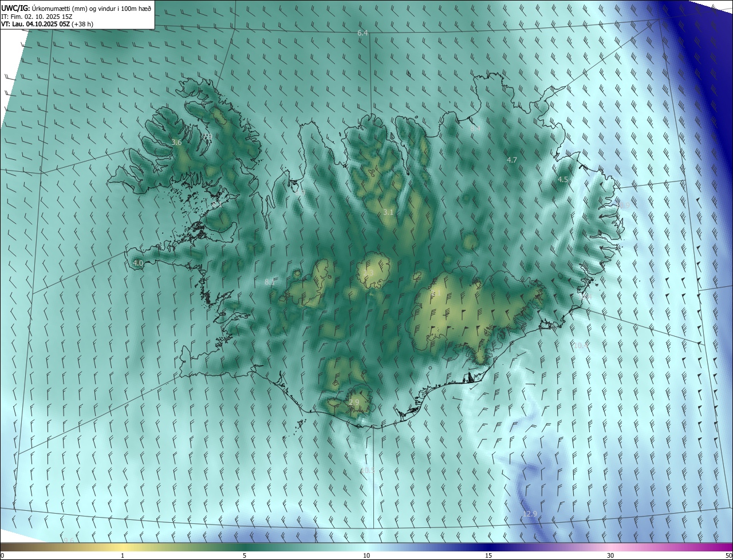Click the "UWC/IG:" label in the header
The width and height of the screenshot is (733, 560).
(15, 7)
